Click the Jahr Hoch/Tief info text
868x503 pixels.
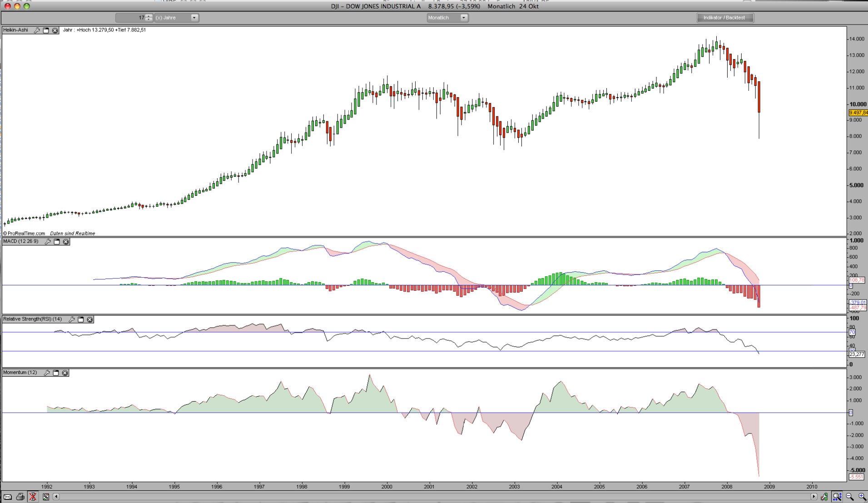tap(104, 30)
